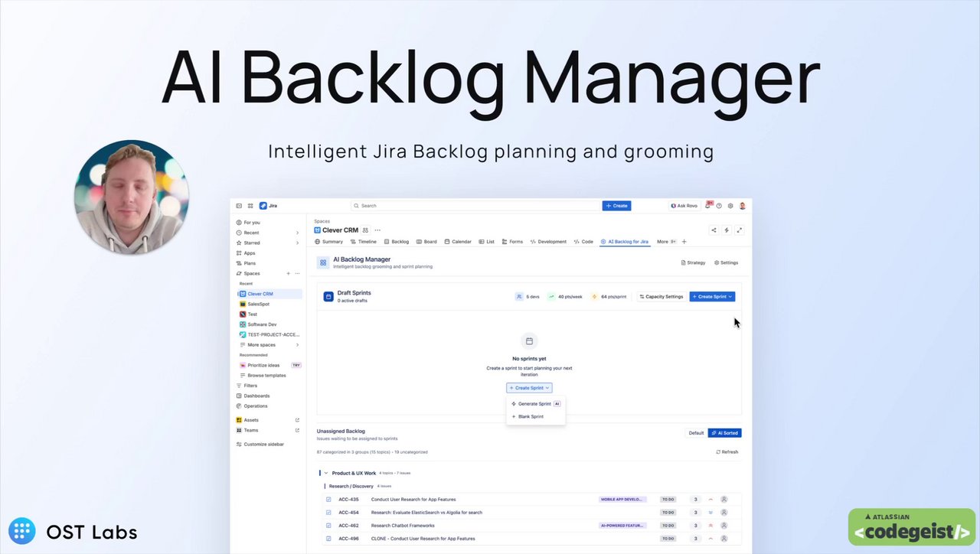Click the issue type checkbox icon for ACC-496

coord(328,539)
